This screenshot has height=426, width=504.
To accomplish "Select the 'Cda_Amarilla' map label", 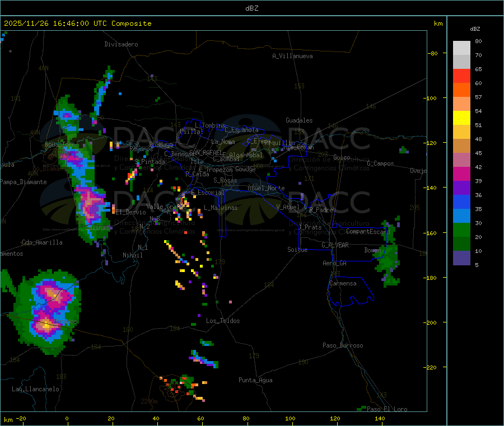I will pyautogui.click(x=42, y=242).
